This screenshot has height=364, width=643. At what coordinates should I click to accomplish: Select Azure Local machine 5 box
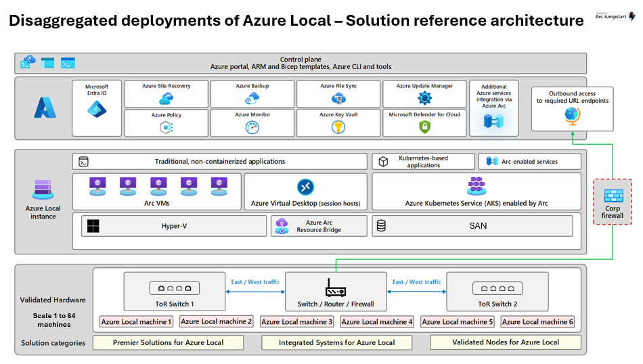coord(458,322)
